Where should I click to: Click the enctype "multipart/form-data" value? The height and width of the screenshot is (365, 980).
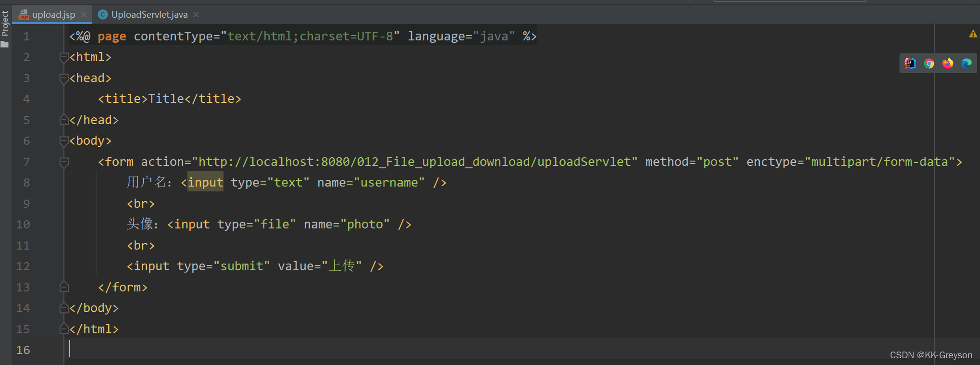(880, 162)
